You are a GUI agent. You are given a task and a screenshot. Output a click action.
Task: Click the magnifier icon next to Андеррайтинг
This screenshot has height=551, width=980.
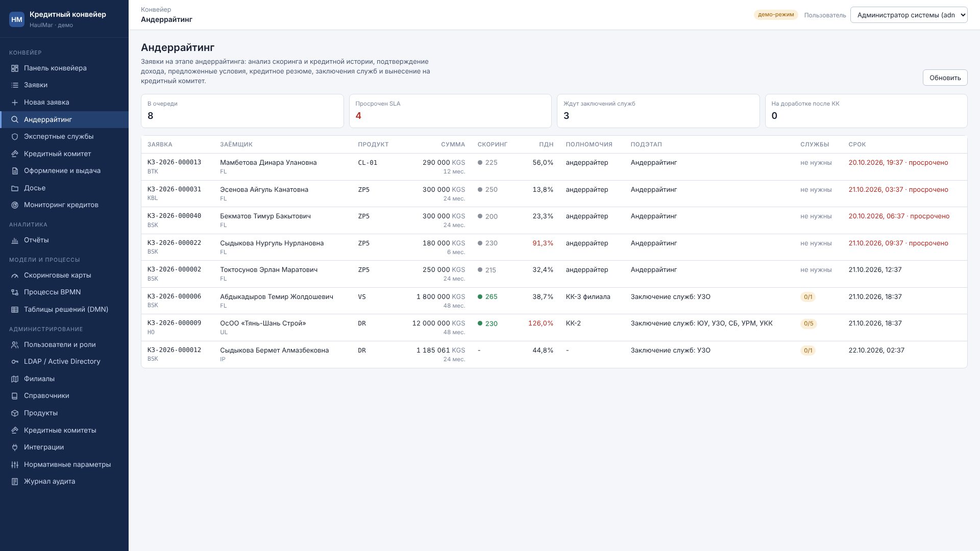point(15,120)
